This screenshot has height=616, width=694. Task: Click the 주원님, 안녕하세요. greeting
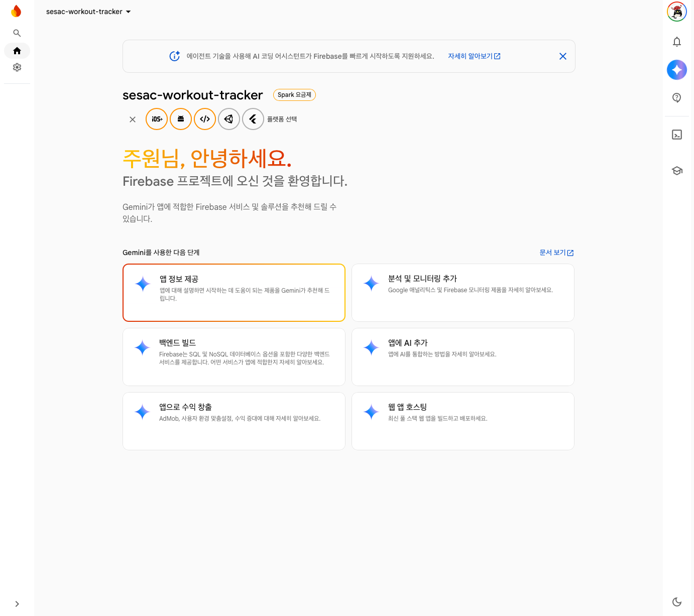[207, 159]
